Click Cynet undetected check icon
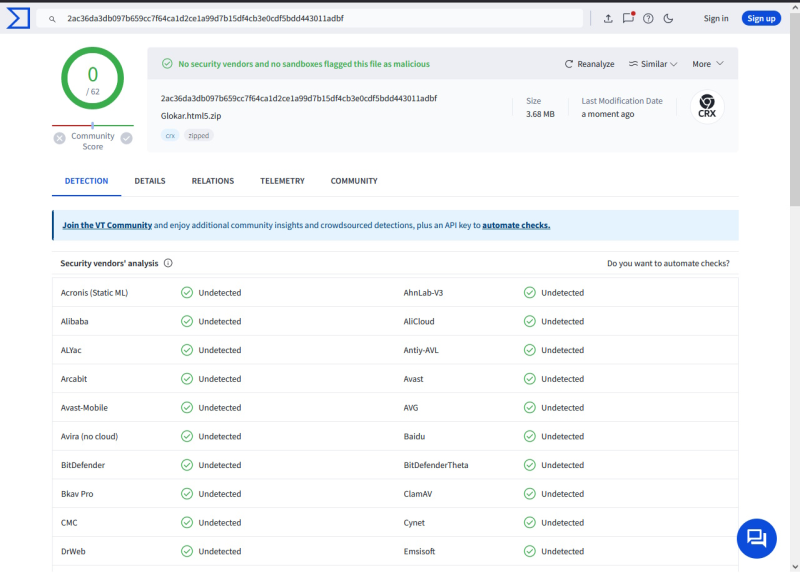 pyautogui.click(x=530, y=522)
